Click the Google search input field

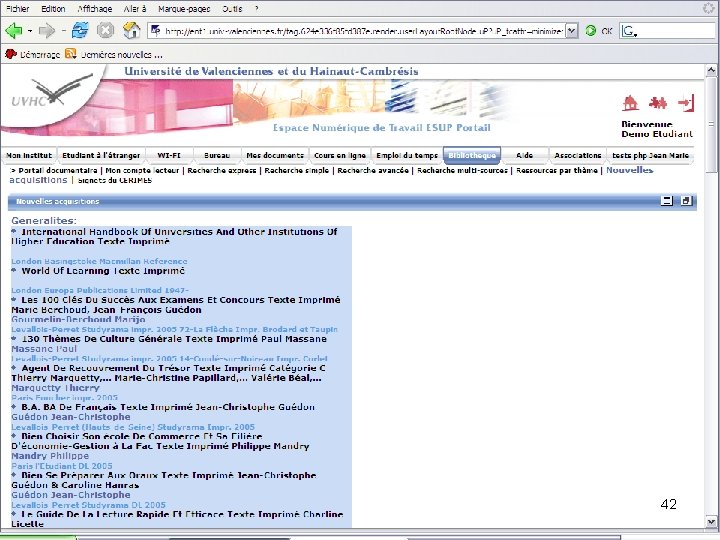(x=675, y=31)
